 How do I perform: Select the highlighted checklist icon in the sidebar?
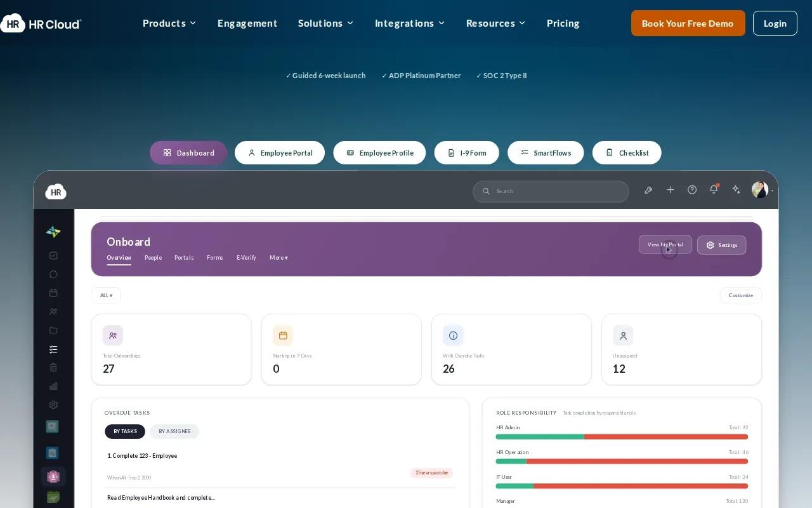(53, 349)
